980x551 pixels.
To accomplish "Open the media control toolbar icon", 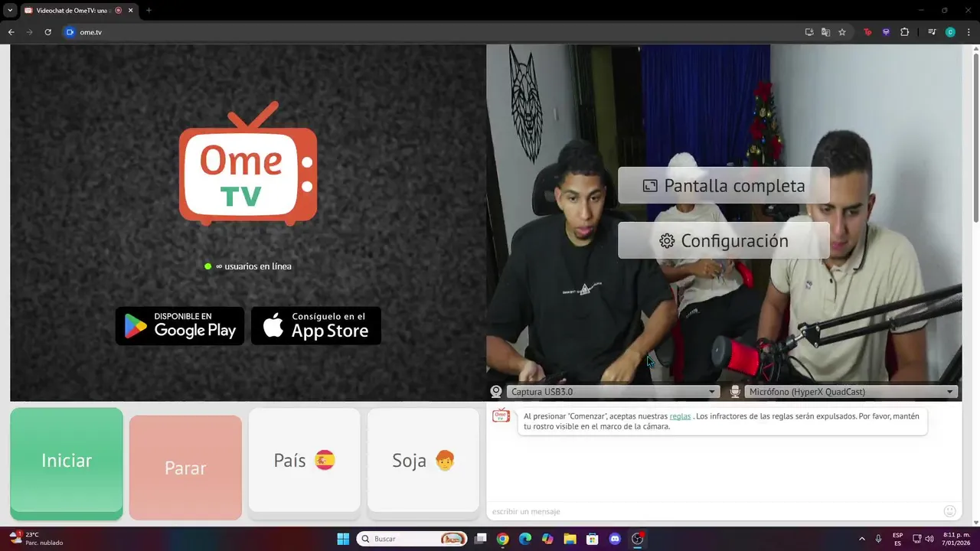I will [x=932, y=32].
